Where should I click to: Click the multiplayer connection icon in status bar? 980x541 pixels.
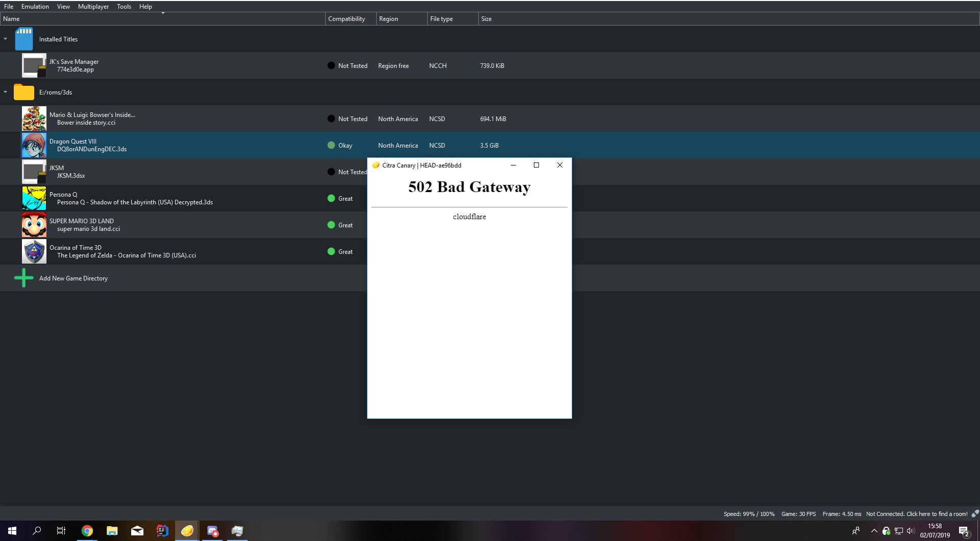pyautogui.click(x=975, y=513)
